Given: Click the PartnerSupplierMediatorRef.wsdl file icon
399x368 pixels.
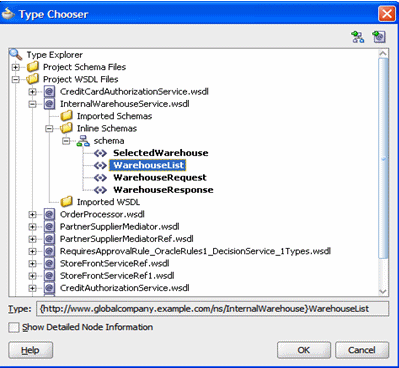Looking at the screenshot, I should point(49,239).
